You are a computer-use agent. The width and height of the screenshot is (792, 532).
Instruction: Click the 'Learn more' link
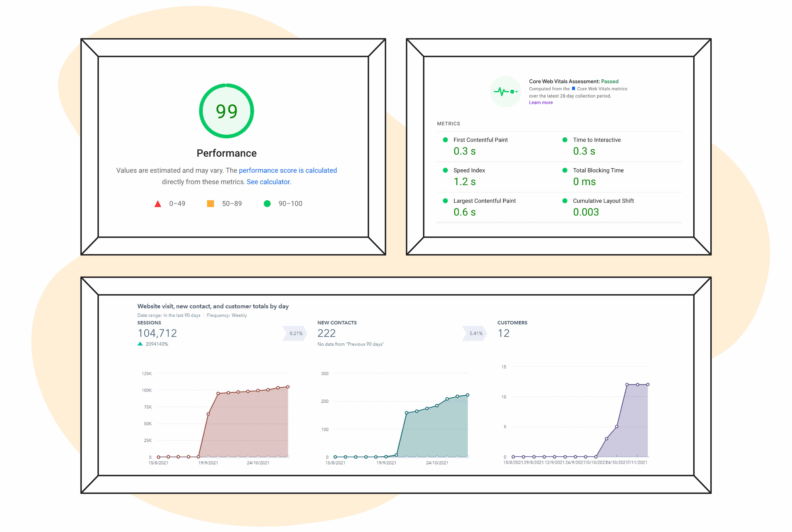coord(541,102)
